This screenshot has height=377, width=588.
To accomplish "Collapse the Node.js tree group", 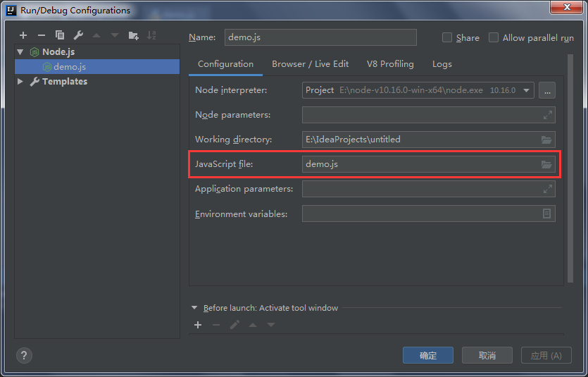I will [x=20, y=51].
